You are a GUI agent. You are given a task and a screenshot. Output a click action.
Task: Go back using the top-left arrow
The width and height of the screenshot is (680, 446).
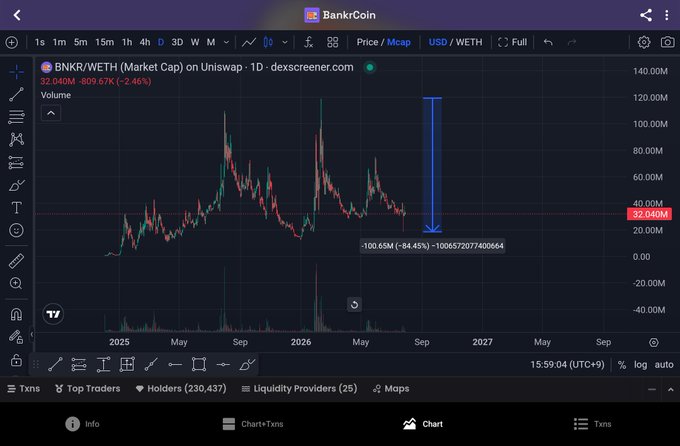17,15
